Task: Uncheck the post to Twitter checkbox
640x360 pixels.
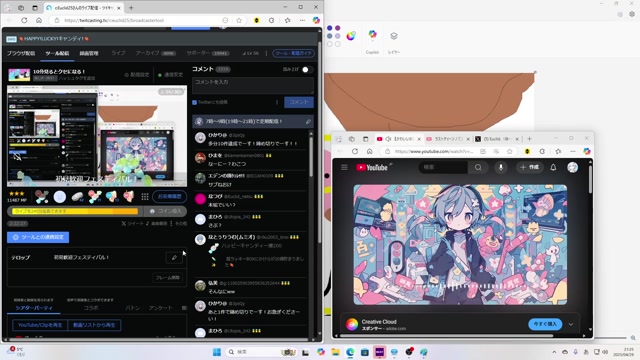Action: click(195, 102)
